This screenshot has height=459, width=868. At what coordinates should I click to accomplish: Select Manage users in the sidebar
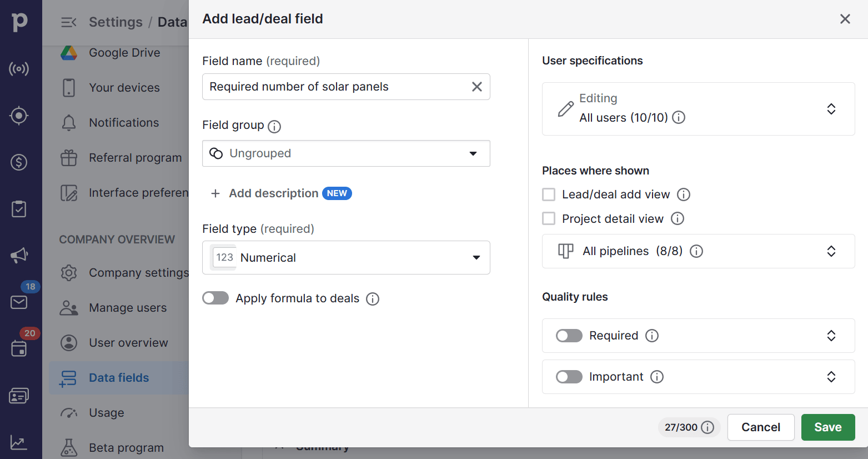point(127,307)
